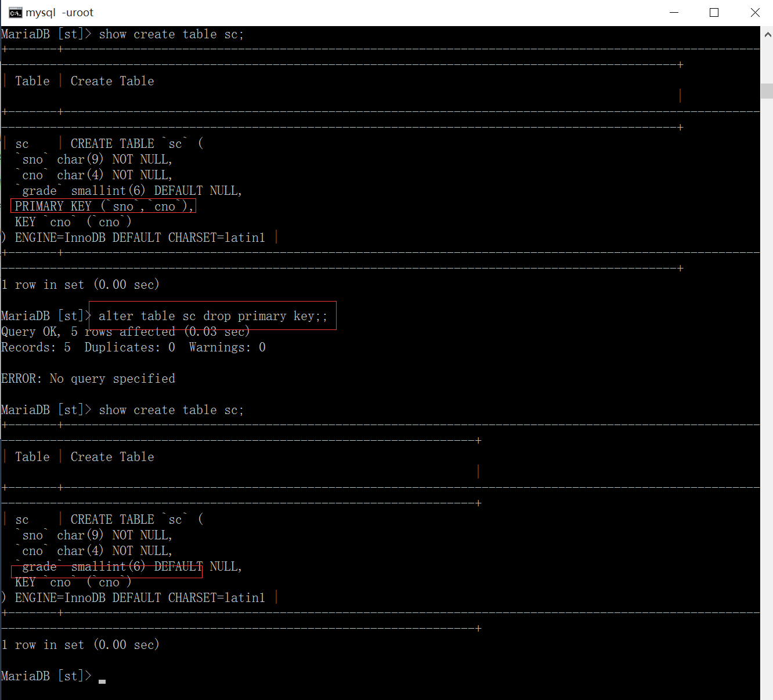The width and height of the screenshot is (773, 700).
Task: Click first '`grade` smallint(6) DEFAULT NULL,' line
Action: [128, 191]
